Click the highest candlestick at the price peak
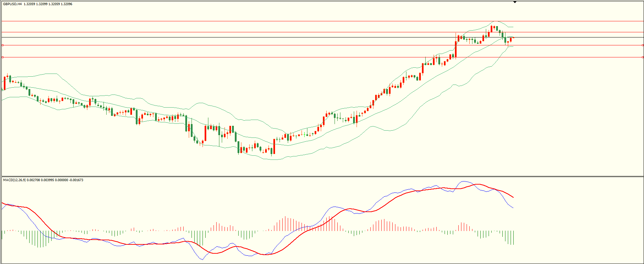 pos(492,29)
